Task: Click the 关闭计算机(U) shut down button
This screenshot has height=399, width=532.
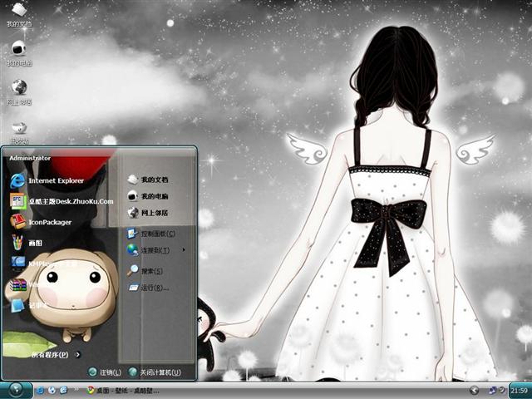Action: 155,372
